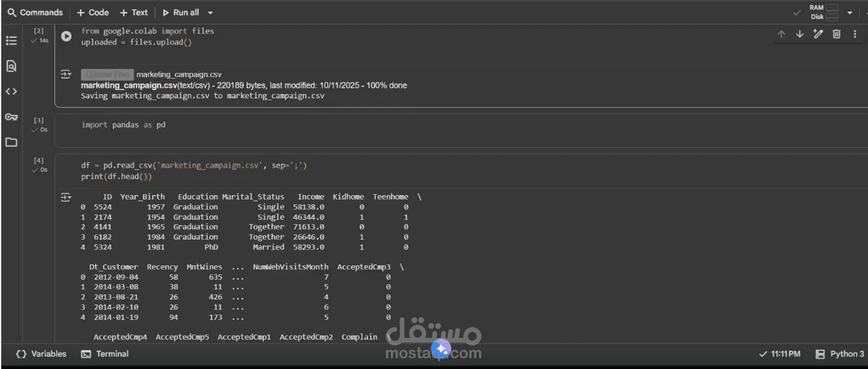Screen dimensions: 868x369
Task: Click the ID value 6182
Action: click(x=102, y=237)
